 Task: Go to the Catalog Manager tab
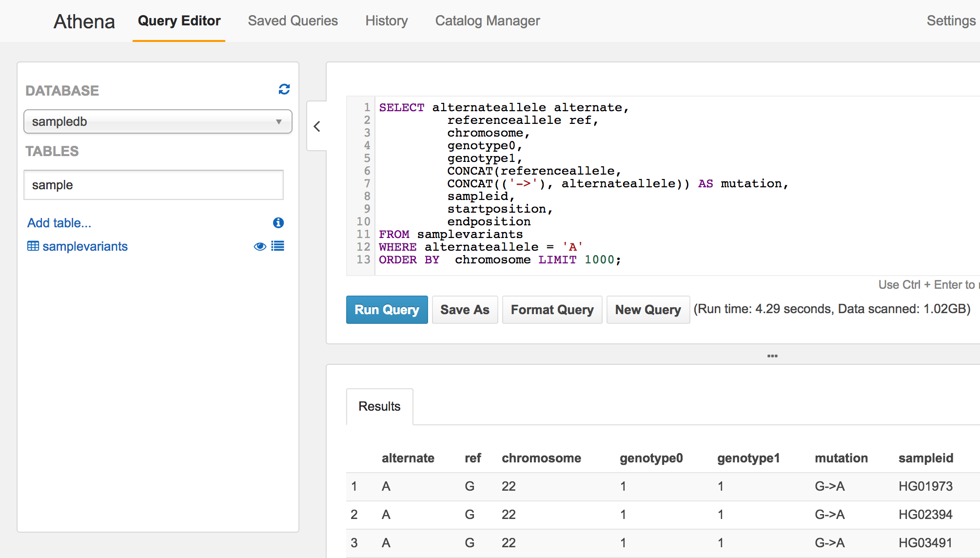487,21
